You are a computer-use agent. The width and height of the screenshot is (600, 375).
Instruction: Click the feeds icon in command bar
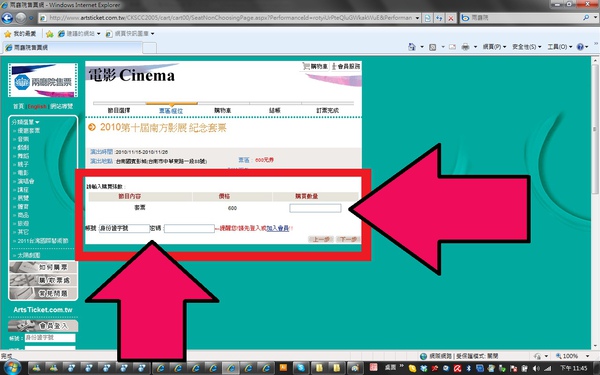(433, 47)
